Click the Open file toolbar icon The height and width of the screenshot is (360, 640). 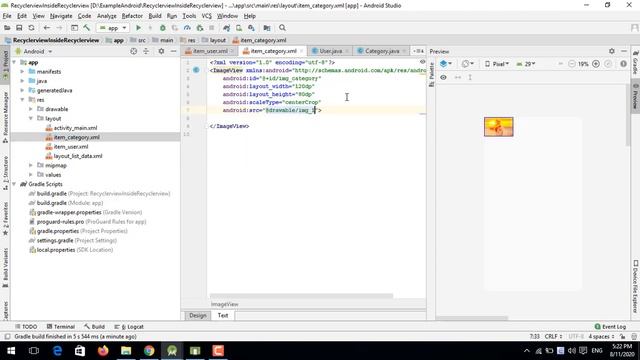[x=7, y=28]
